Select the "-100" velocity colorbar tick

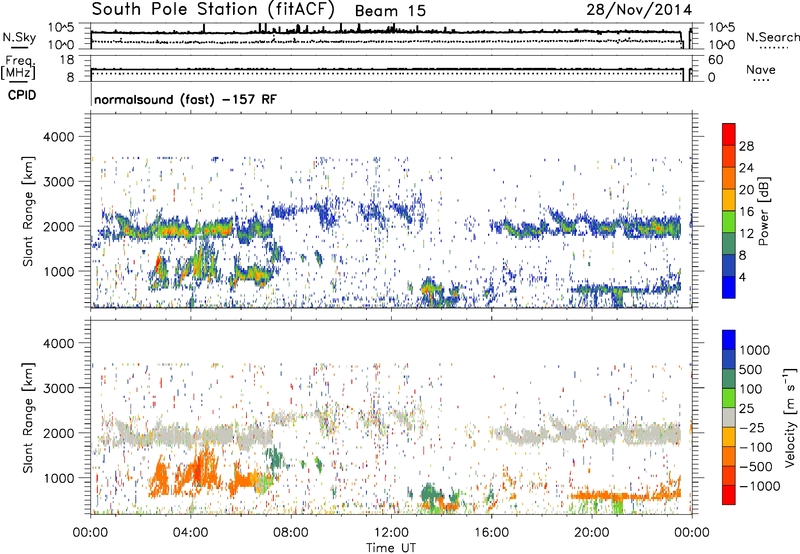pos(756,447)
